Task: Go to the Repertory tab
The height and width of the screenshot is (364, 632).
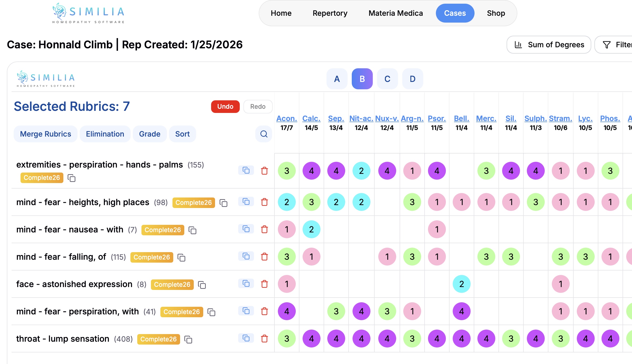Action: click(x=330, y=13)
